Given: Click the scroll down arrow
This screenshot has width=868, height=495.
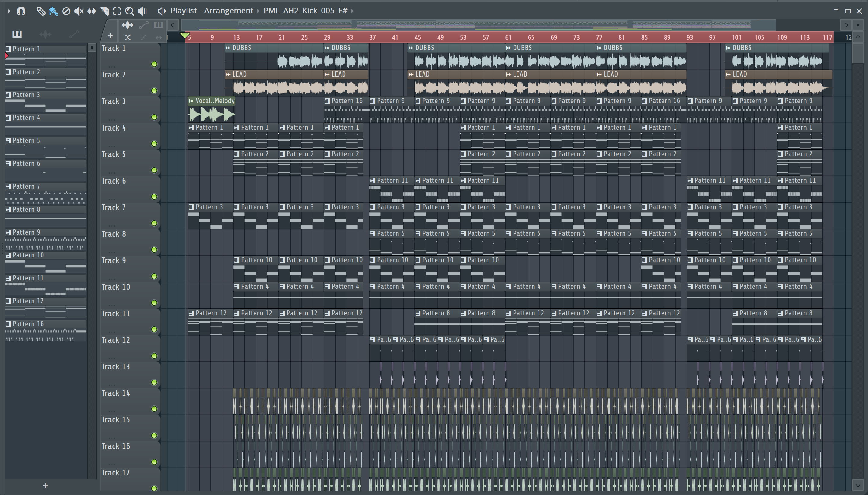Looking at the screenshot, I should tap(858, 485).
